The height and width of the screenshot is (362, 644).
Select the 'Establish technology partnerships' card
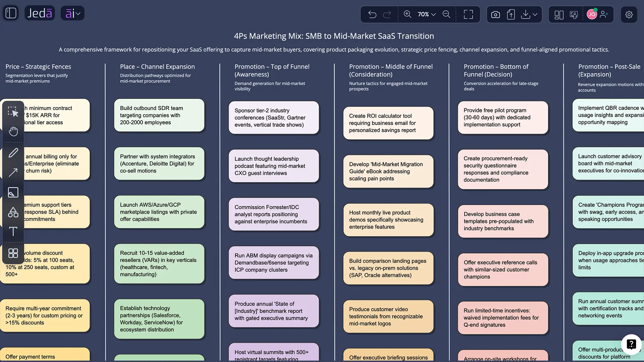point(159,319)
